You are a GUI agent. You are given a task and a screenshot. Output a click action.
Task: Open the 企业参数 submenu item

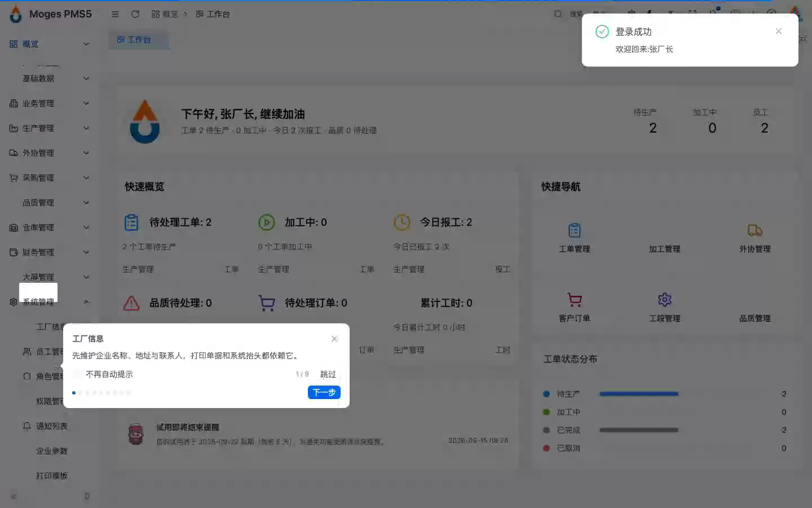(52, 451)
